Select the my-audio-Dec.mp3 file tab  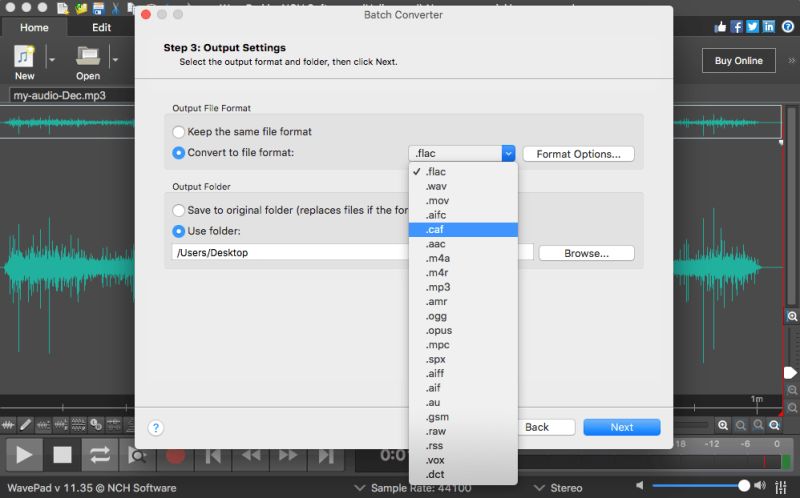[71, 95]
